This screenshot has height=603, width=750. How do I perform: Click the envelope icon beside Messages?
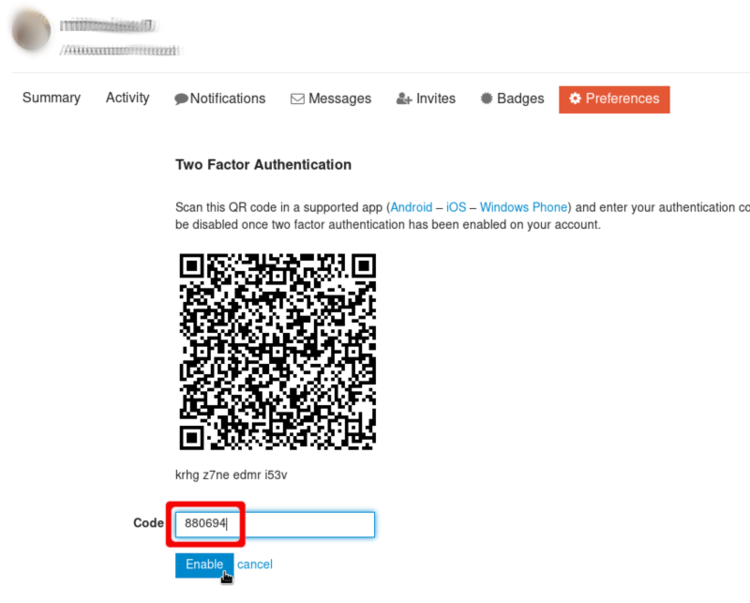click(x=297, y=99)
